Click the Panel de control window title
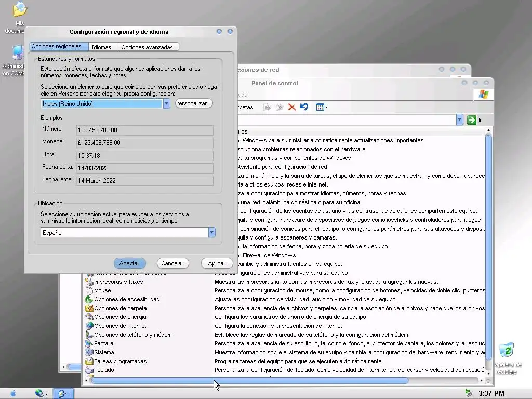The image size is (532, 399). (x=275, y=83)
